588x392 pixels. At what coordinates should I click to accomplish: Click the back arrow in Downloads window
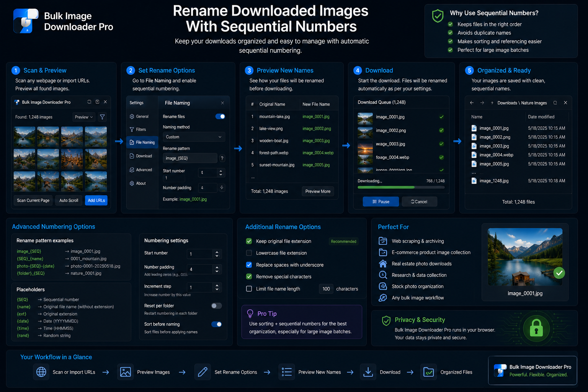(x=472, y=103)
